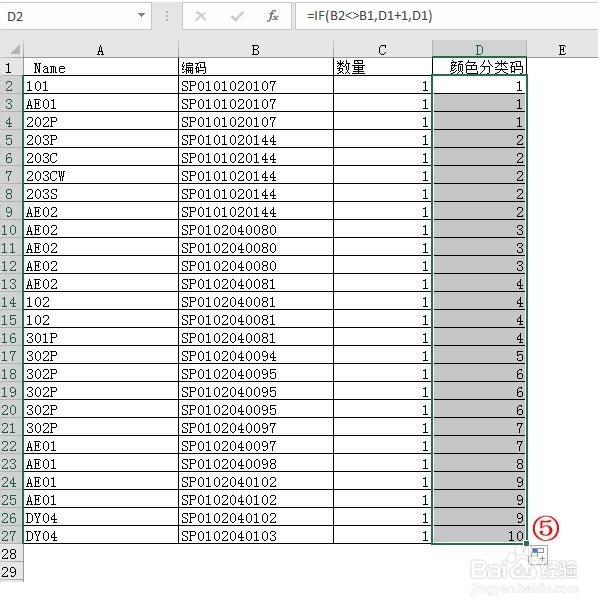Image resolution: width=614 pixels, height=610 pixels.
Task: Click the Name header cell
Action: pos(101,67)
